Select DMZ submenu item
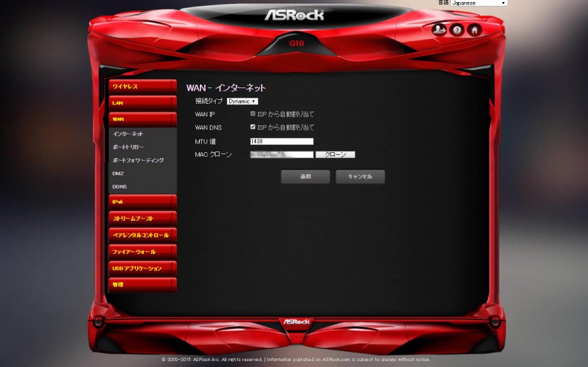Image resolution: width=588 pixels, height=367 pixels. (118, 174)
